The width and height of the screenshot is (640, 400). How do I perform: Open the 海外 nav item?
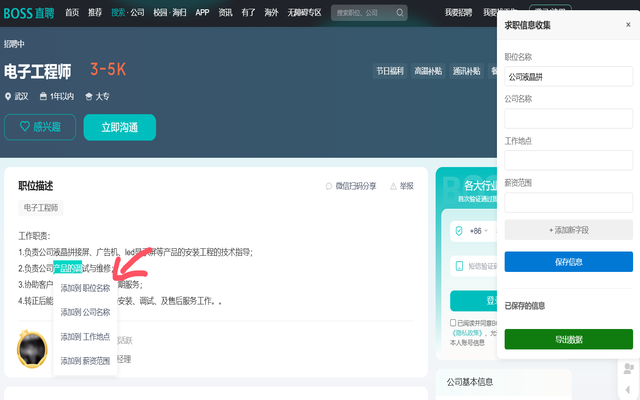click(271, 13)
